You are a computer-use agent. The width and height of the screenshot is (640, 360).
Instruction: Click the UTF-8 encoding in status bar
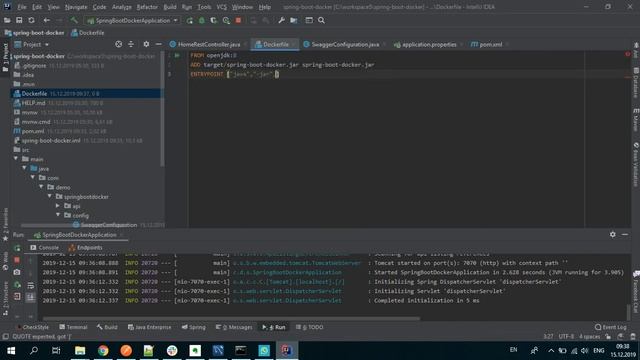point(566,337)
